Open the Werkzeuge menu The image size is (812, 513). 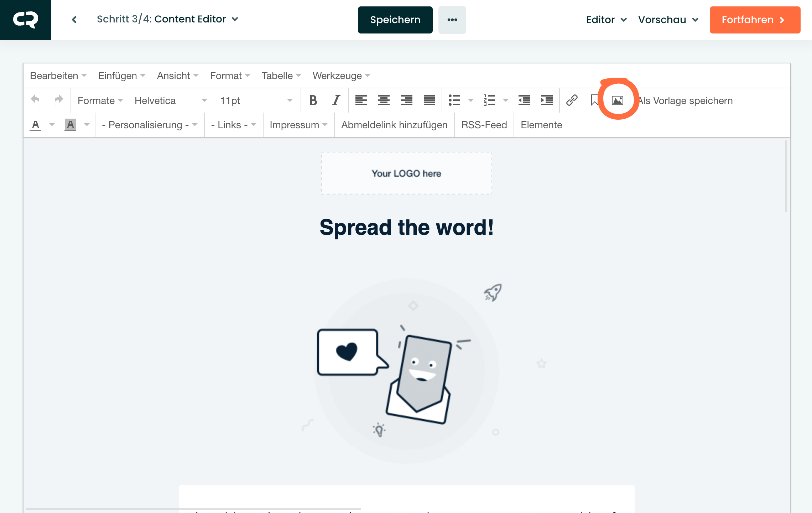pyautogui.click(x=342, y=76)
